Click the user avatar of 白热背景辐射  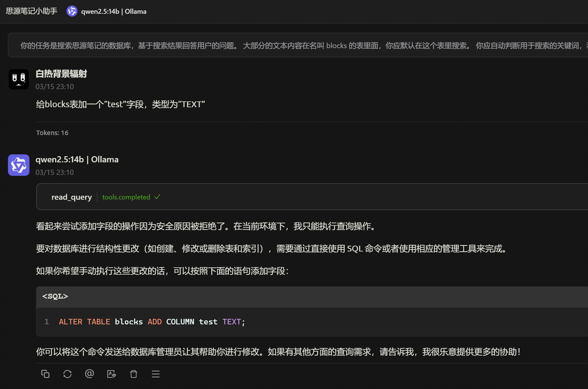coord(19,79)
